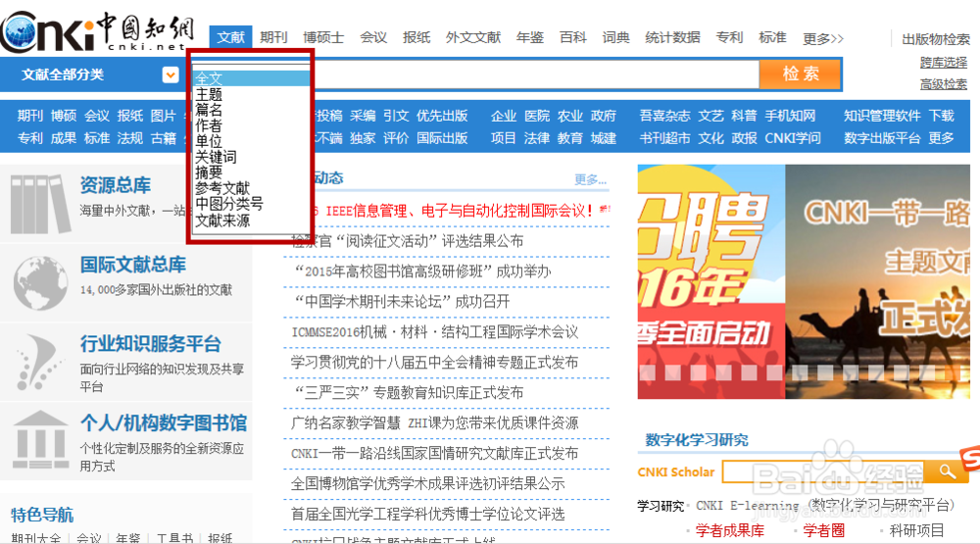The height and width of the screenshot is (544, 980).
Task: Go to the 专利 tab
Action: (729, 37)
